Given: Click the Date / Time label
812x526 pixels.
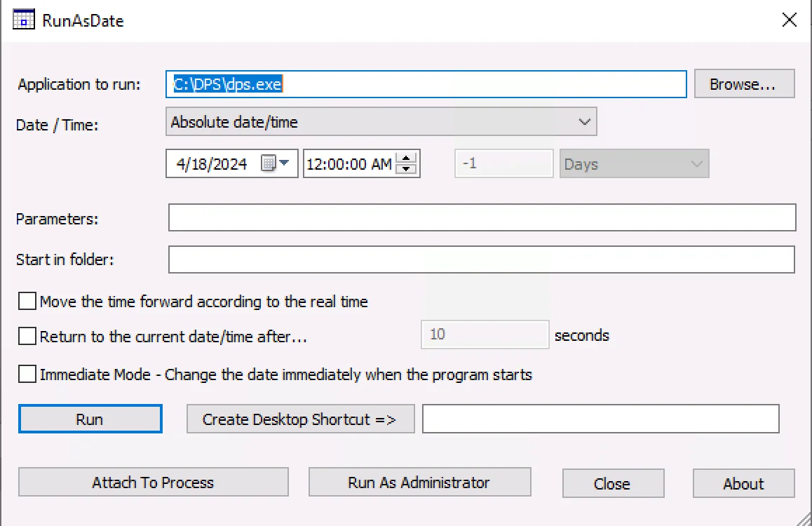Looking at the screenshot, I should [57, 125].
